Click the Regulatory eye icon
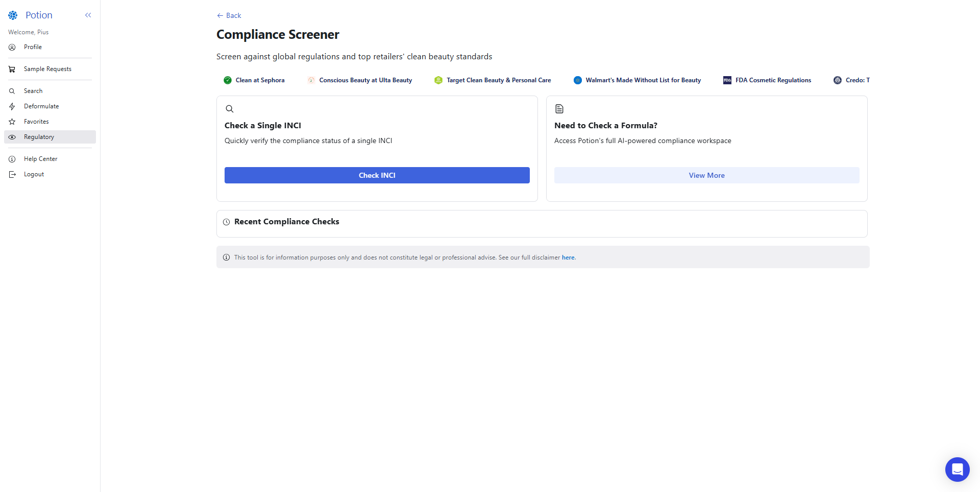 [x=12, y=137]
